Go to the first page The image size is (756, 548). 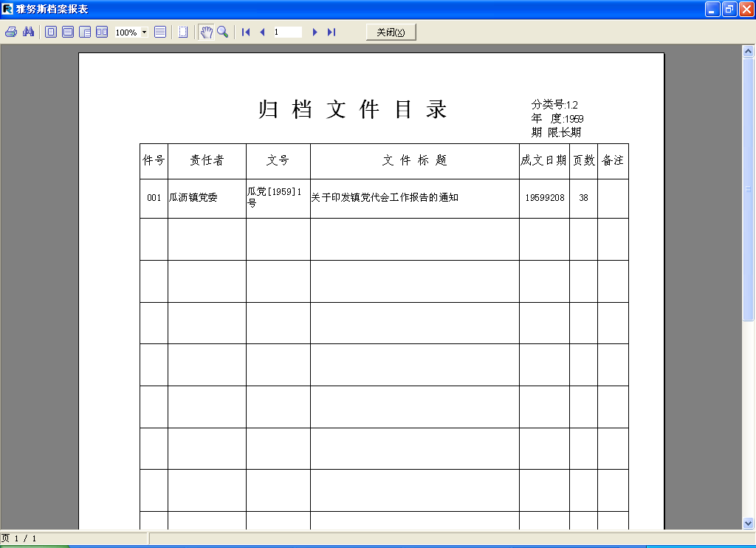(x=246, y=32)
